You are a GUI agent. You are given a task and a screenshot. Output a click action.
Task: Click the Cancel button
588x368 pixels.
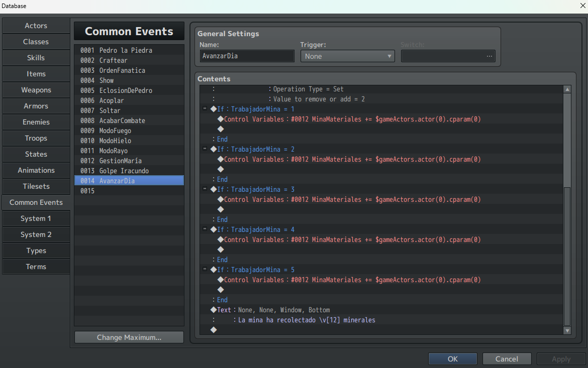[507, 358]
